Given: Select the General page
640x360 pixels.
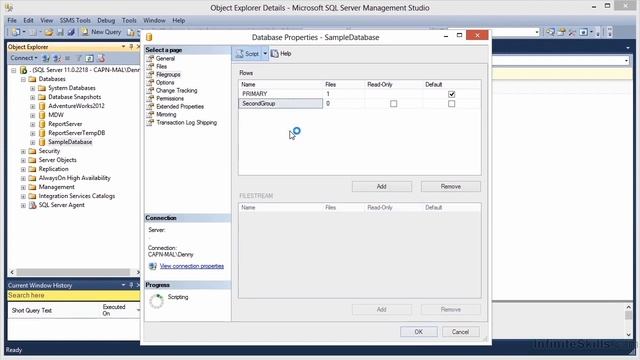Looking at the screenshot, I should 165,58.
